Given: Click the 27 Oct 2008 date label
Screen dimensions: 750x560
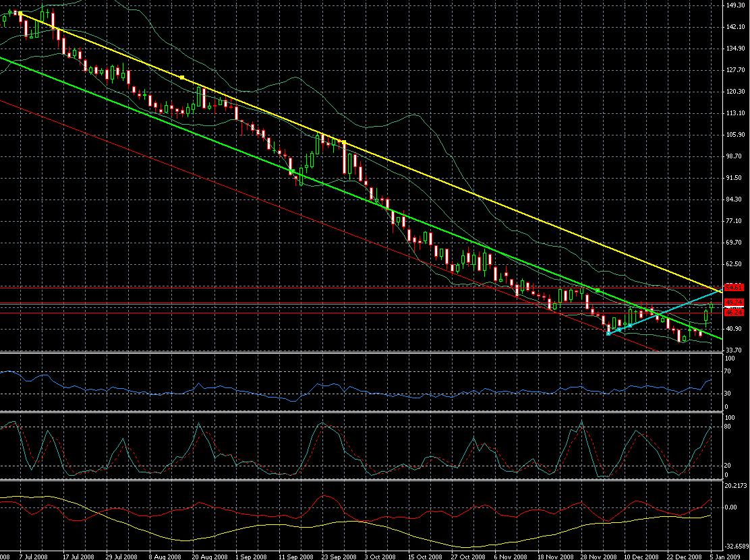Looking at the screenshot, I should (467, 557).
